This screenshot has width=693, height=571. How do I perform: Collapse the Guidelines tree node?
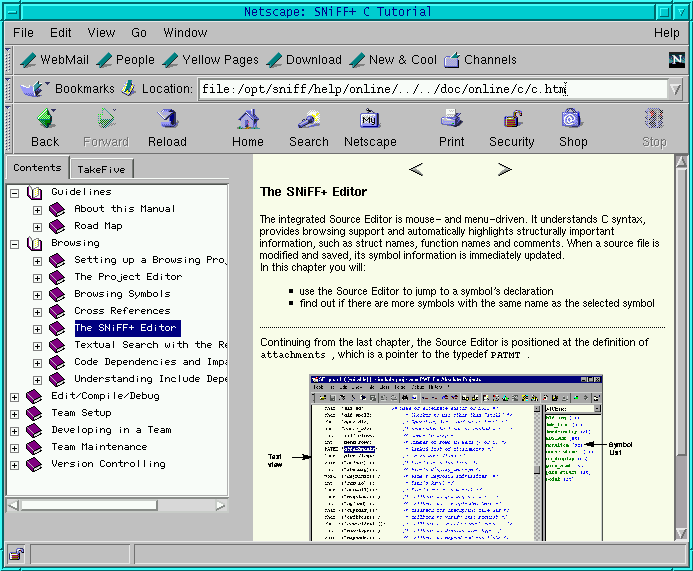pos(15,192)
